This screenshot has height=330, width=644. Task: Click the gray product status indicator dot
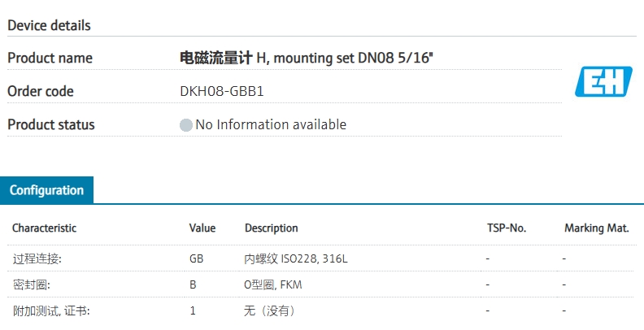click(186, 125)
